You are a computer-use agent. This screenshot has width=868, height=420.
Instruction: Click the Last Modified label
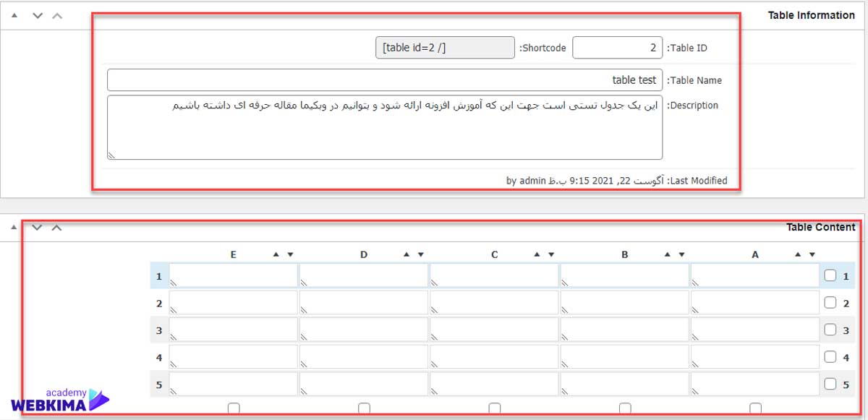pyautogui.click(x=697, y=181)
